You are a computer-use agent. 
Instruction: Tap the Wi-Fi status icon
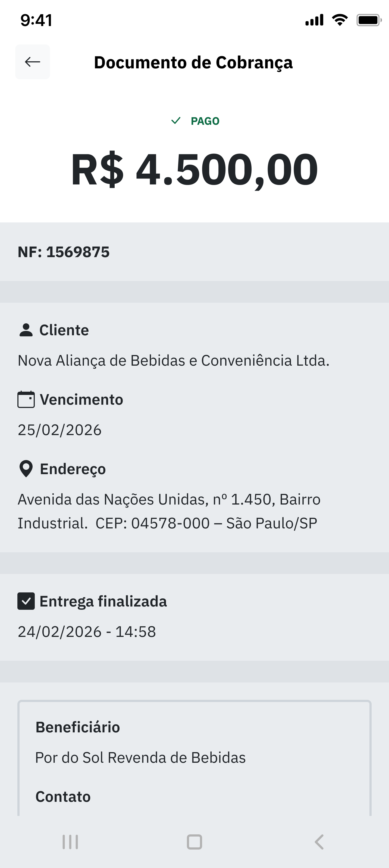pyautogui.click(x=340, y=20)
